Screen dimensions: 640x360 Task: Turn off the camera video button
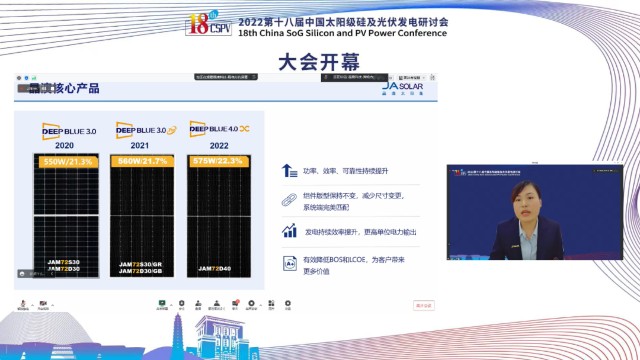[43, 304]
